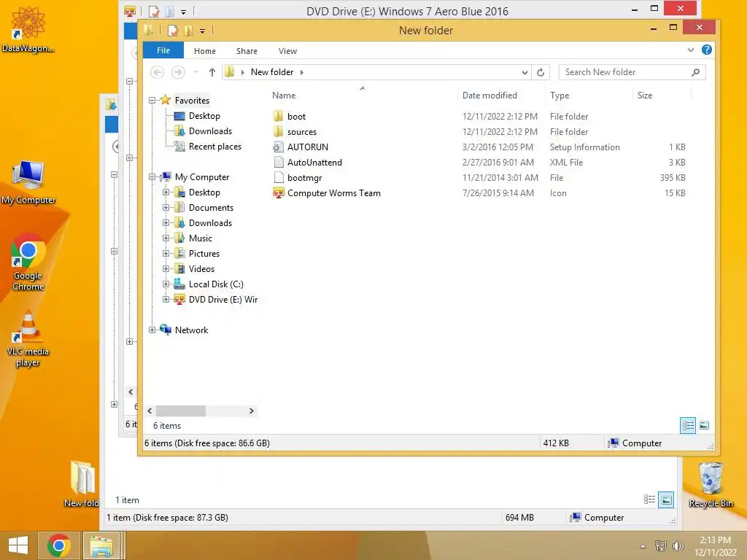The width and height of the screenshot is (747, 560).
Task: Open the File menu tab
Action: [x=163, y=50]
